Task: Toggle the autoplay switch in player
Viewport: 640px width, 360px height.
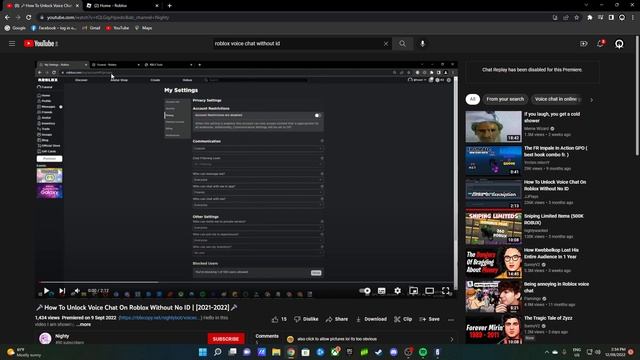Action: pos(365,291)
